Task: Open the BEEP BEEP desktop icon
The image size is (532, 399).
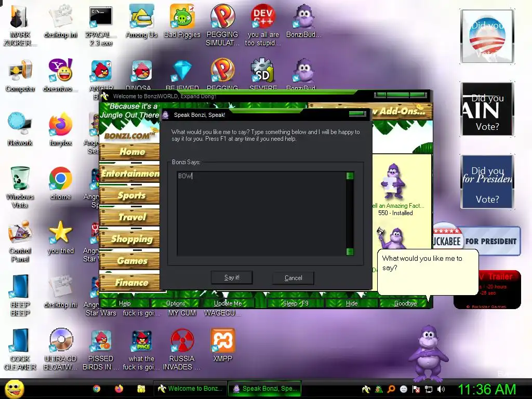Action: coord(20,295)
